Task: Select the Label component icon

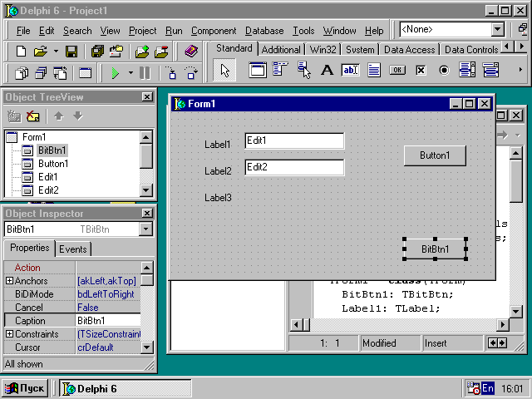Action: (x=327, y=70)
